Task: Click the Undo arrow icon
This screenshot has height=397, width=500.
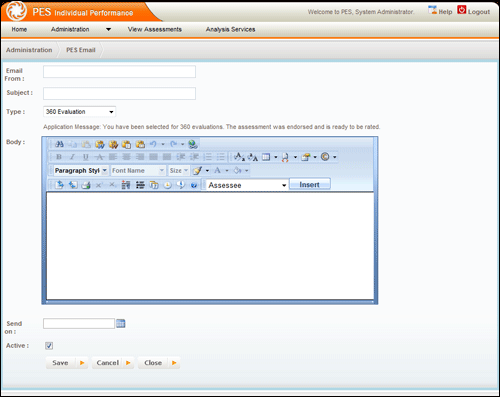Action: 153,144
